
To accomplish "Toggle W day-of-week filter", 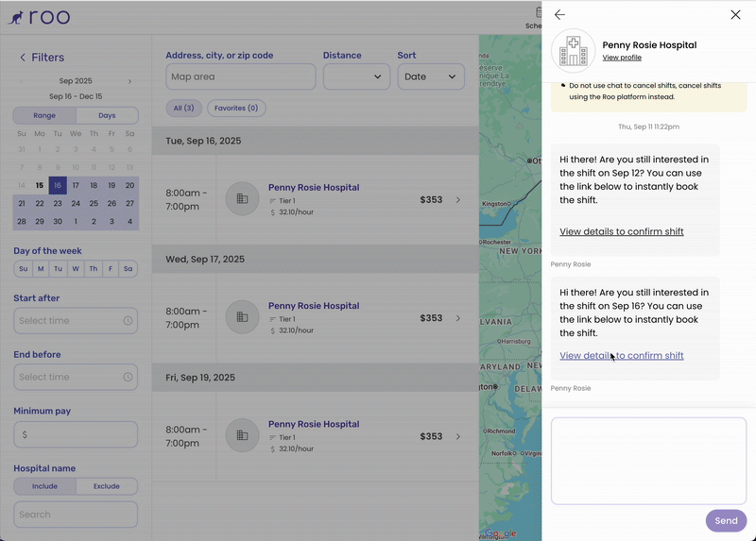I will [x=76, y=269].
